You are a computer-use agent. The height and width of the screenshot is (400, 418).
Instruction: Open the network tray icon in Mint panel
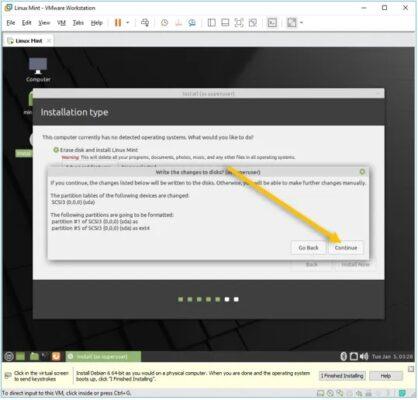click(x=354, y=356)
